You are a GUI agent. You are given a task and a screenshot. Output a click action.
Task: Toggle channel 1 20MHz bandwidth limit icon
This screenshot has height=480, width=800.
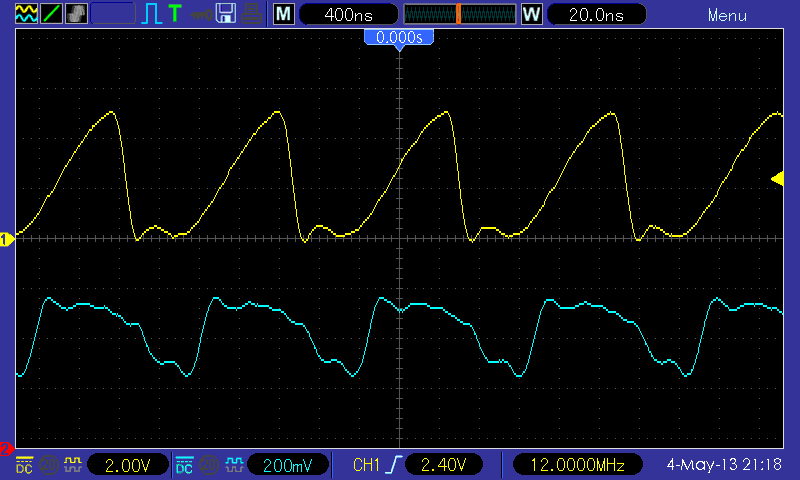tap(49, 465)
